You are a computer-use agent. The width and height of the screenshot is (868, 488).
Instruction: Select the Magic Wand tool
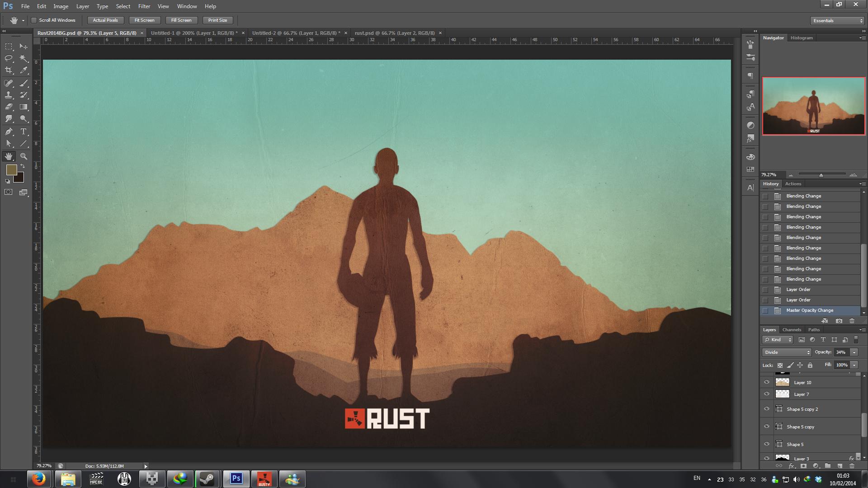[24, 58]
